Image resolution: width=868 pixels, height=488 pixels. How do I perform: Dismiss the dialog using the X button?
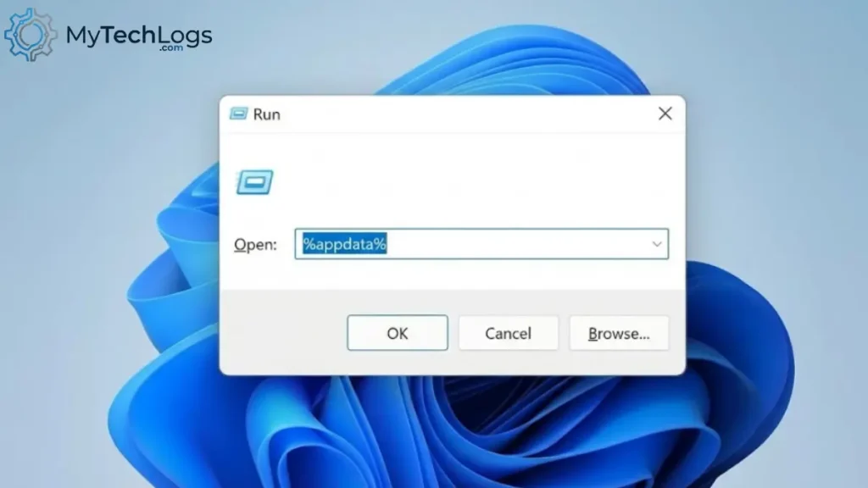[x=665, y=113]
